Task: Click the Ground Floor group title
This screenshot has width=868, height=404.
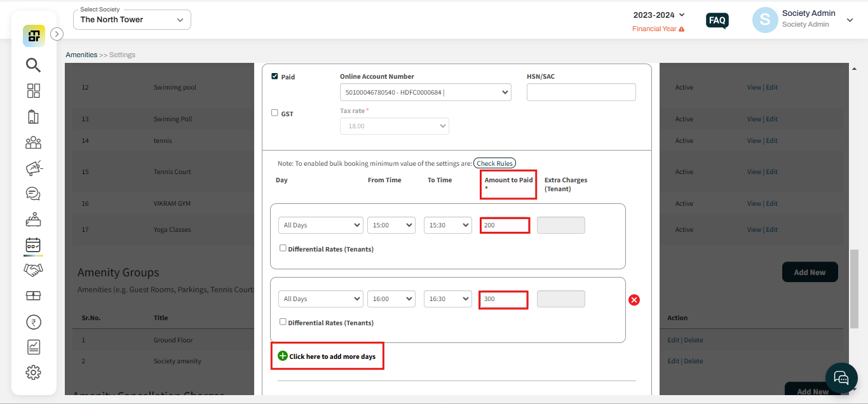Action: tap(173, 340)
